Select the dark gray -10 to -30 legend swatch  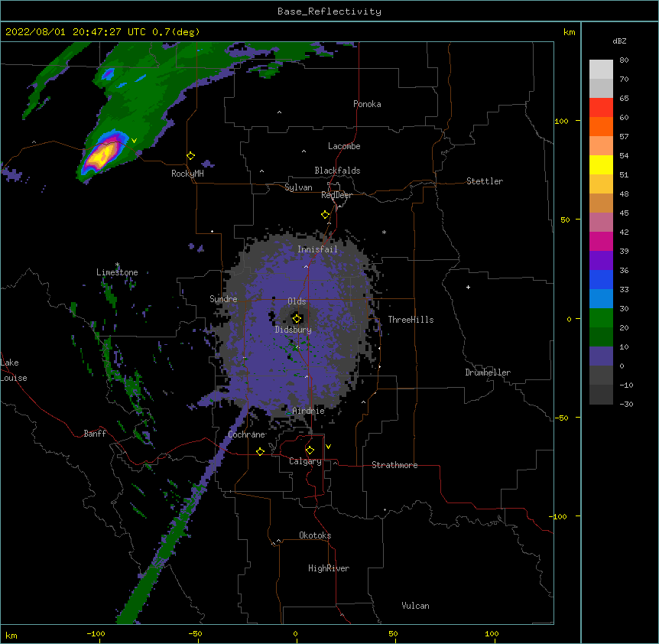601,395
